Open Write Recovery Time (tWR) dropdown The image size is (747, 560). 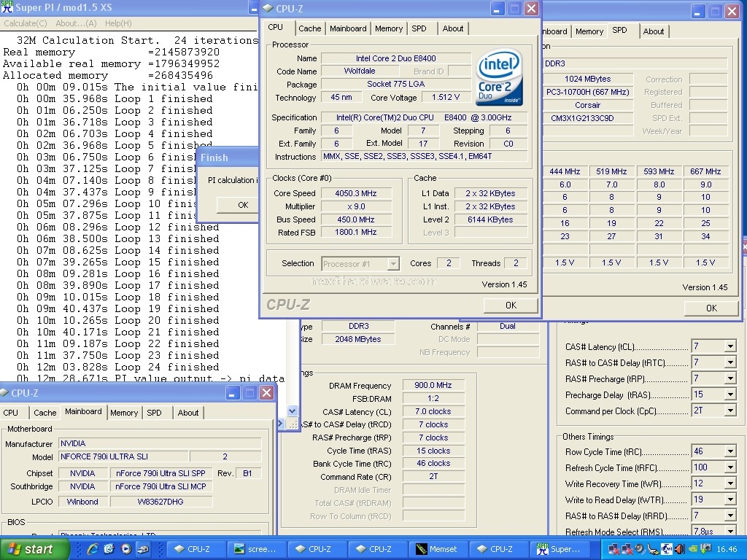point(730,483)
